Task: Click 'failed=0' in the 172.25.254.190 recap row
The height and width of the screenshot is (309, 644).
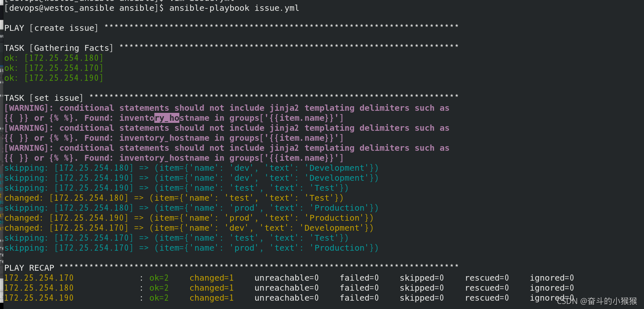Action: tap(359, 298)
